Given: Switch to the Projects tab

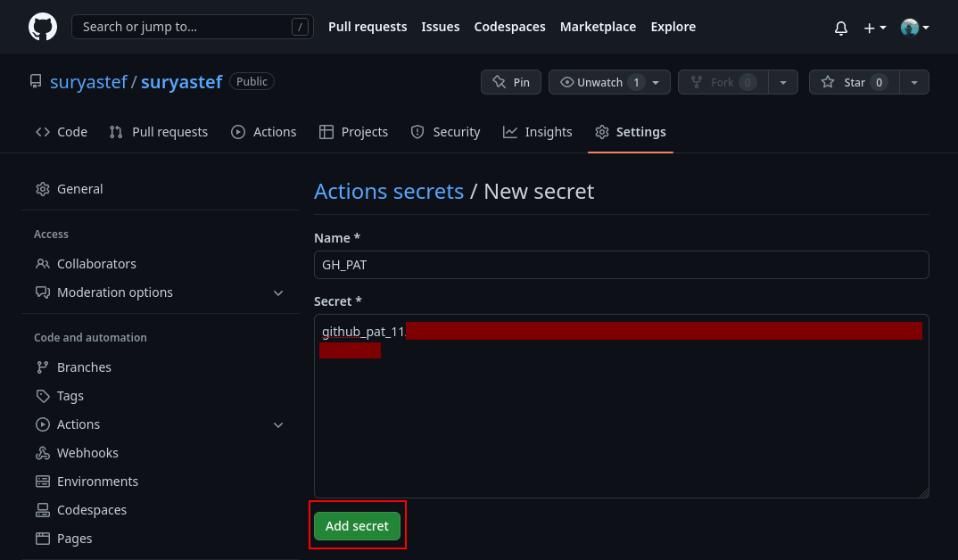Looking at the screenshot, I should pyautogui.click(x=354, y=132).
